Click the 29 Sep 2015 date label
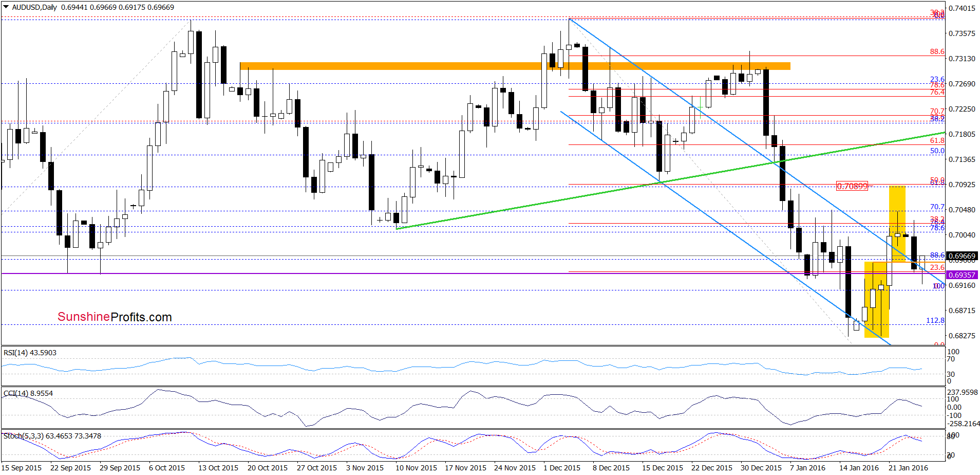This screenshot has height=475, width=980. point(120,468)
